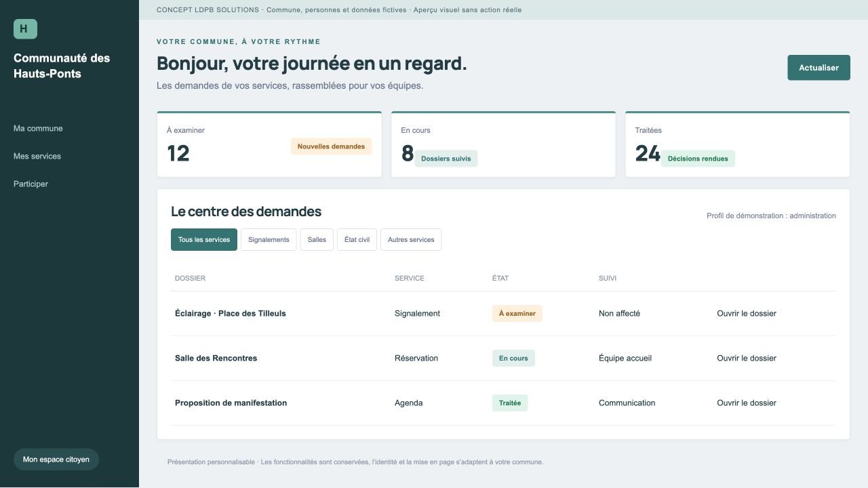868x488 pixels.
Task: Click the À examiner status badge in table
Action: click(x=517, y=314)
